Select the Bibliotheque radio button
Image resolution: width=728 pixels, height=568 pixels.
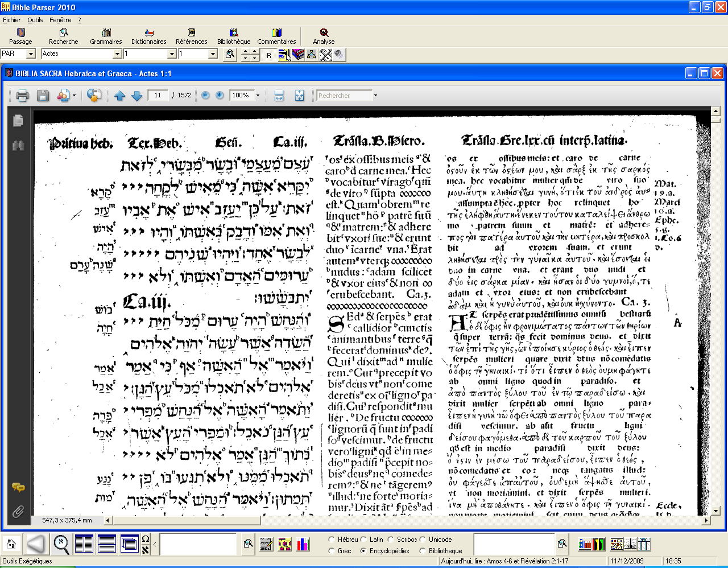(x=423, y=551)
